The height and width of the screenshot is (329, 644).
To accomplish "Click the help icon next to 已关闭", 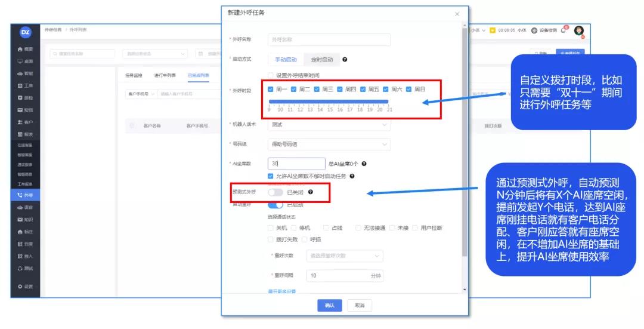I will 310,192.
